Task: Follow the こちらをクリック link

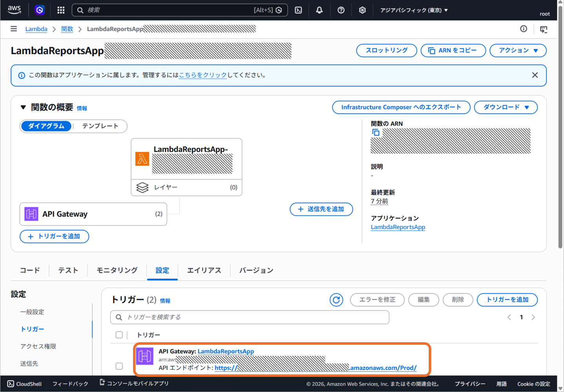Action: pos(203,75)
